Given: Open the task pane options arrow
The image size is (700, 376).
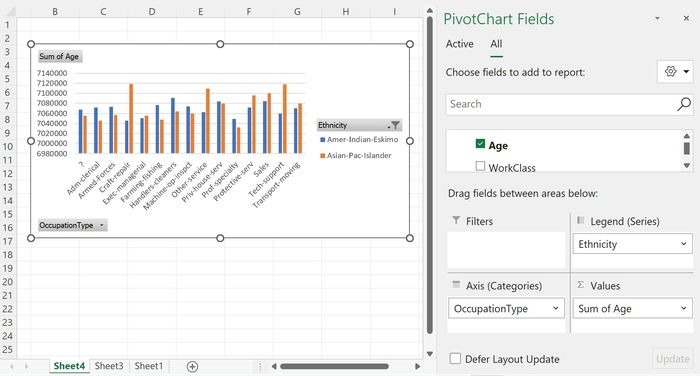Looking at the screenshot, I should point(657,18).
